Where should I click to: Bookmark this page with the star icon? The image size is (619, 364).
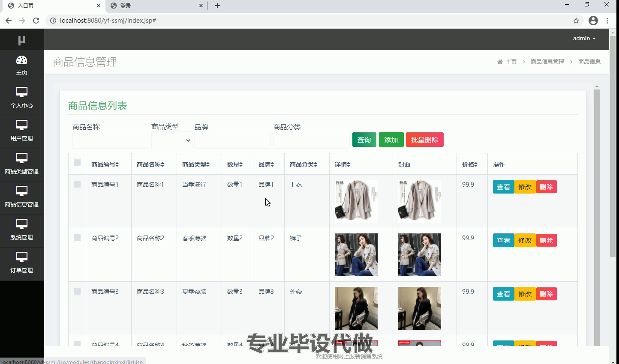coord(576,21)
